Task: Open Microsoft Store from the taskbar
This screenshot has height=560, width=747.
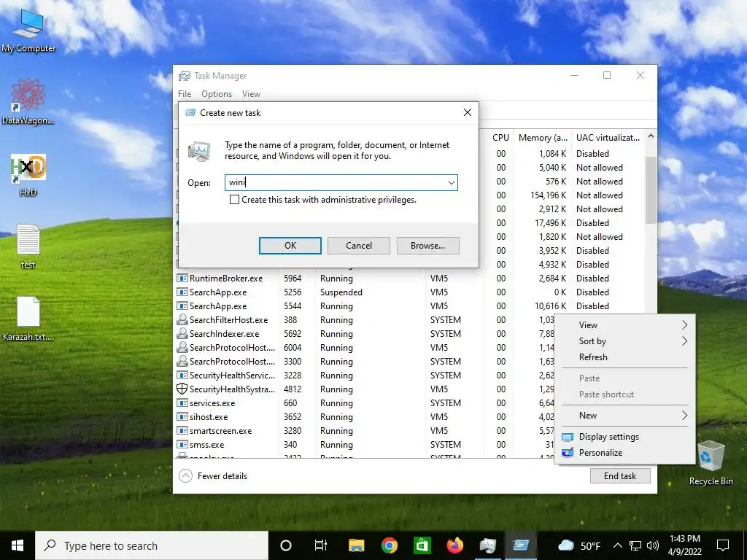Action: pos(422,545)
